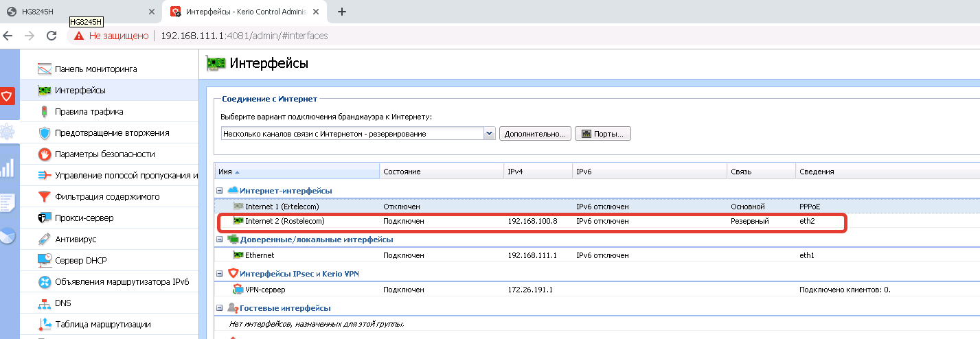Viewport: 980px width, 339px height.
Task: Open the internet connection type dropdown
Action: pyautogui.click(x=490, y=134)
